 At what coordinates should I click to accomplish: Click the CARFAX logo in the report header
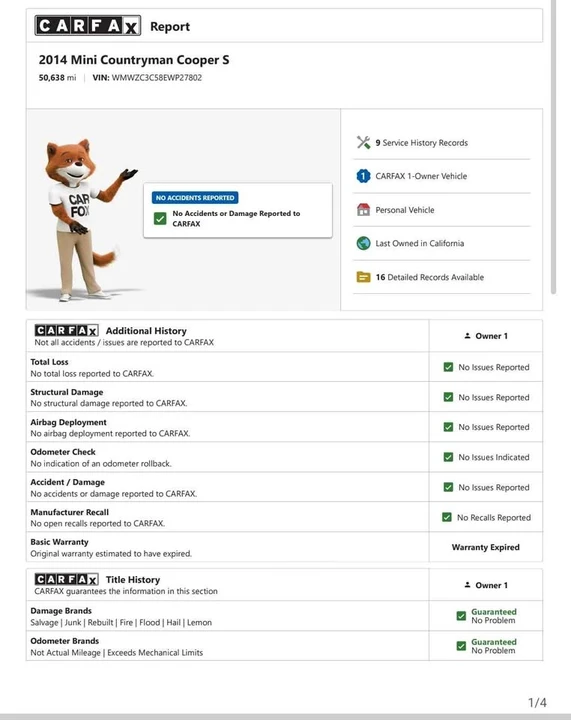(88, 26)
